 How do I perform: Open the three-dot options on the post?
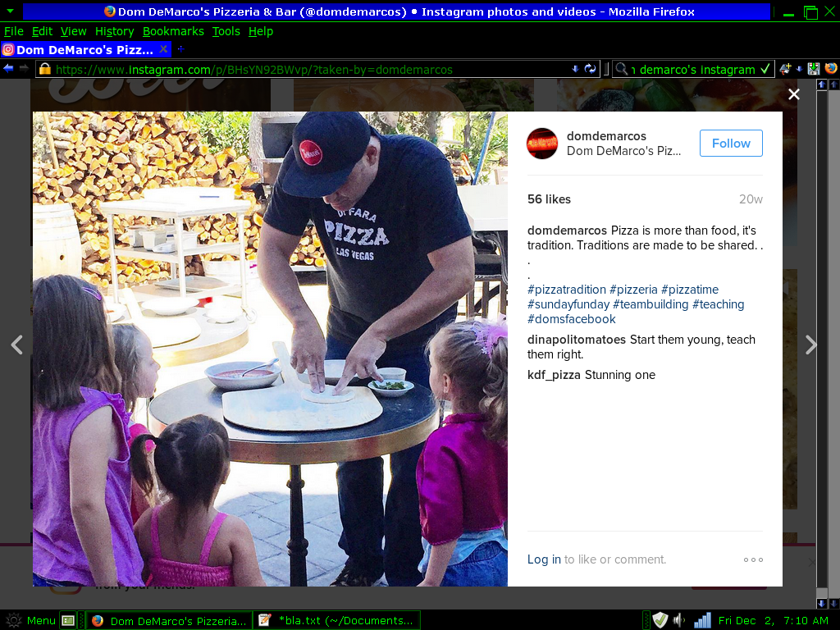point(753,559)
